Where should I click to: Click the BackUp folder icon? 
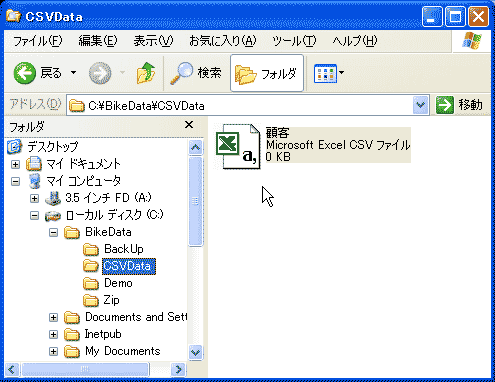[x=91, y=249]
